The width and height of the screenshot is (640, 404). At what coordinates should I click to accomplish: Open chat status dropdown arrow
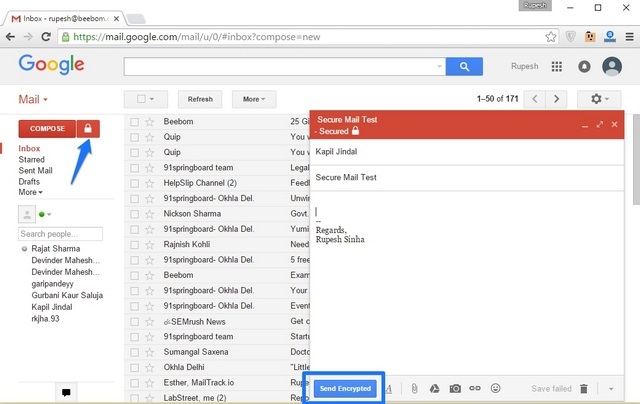(49, 214)
